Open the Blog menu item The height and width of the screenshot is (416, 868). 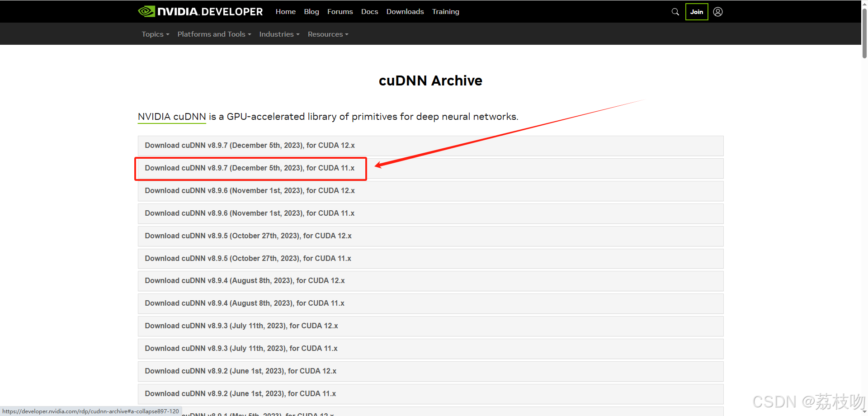(311, 12)
